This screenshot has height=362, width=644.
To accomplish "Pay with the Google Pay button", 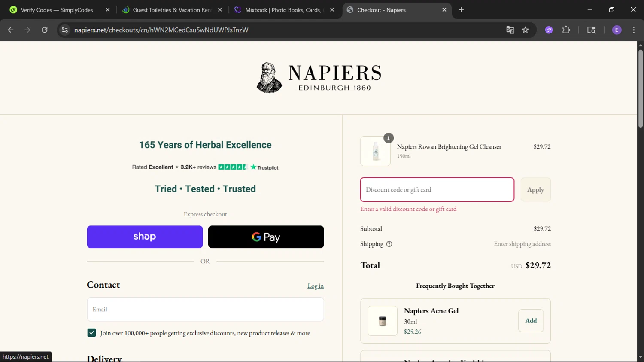I will [x=266, y=237].
